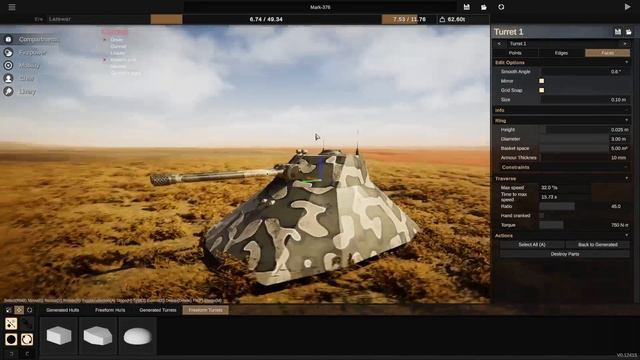The image size is (640, 360).
Task: Open the Livery section icon
Action: (8, 91)
